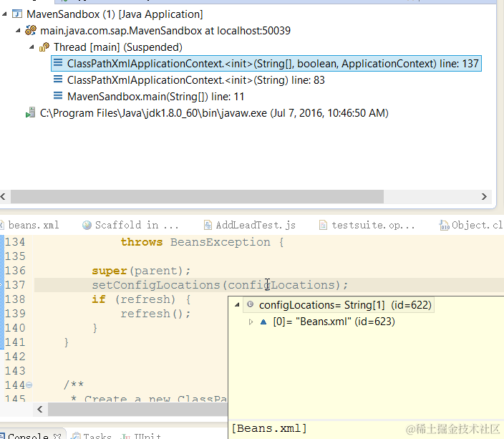504x439 pixels.
Task: Click the super(parent); statement
Action: point(141,271)
